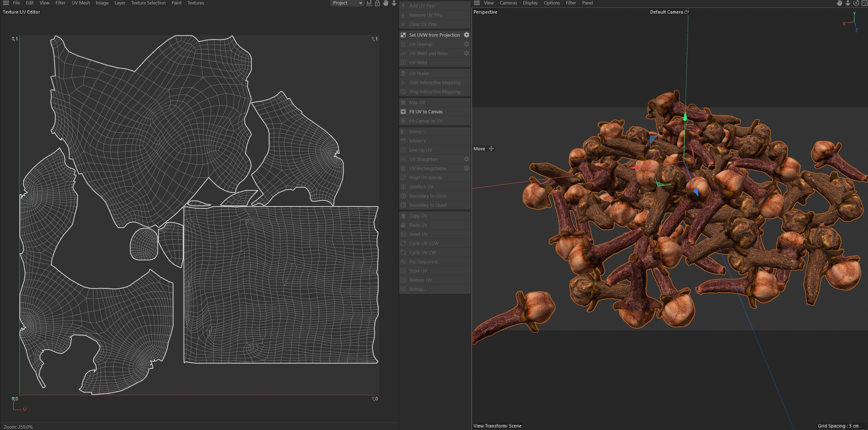
Task: Click the lock icon in UV editor header
Action: 378,3
